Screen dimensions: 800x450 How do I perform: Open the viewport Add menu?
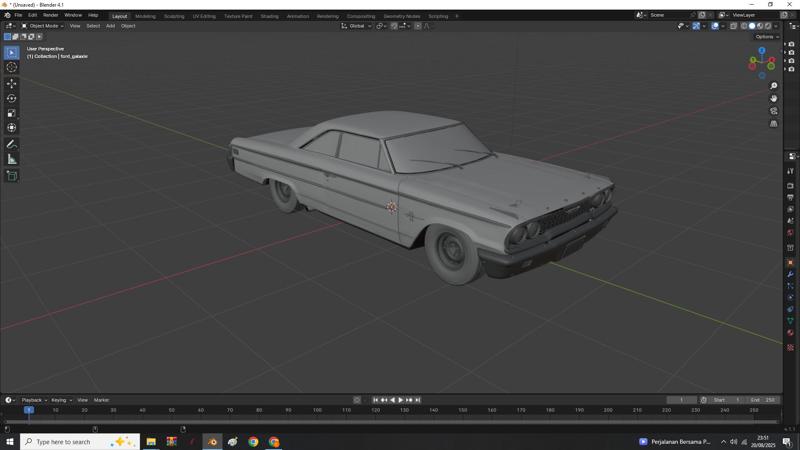(x=110, y=26)
